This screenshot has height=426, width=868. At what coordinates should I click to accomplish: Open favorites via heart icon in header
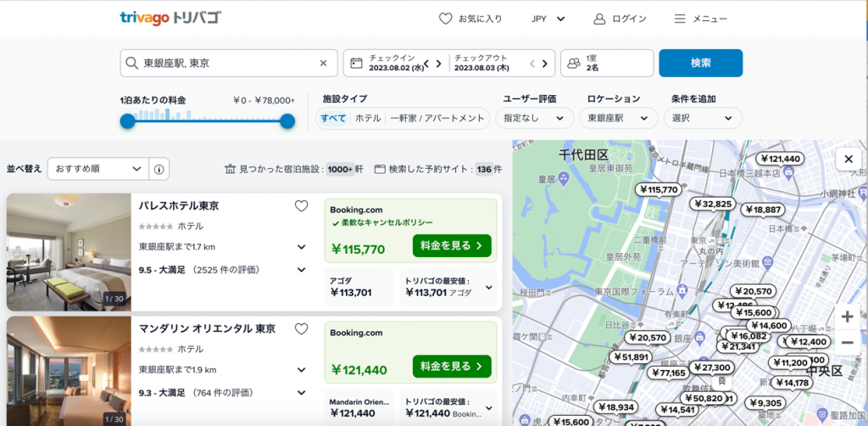point(446,19)
